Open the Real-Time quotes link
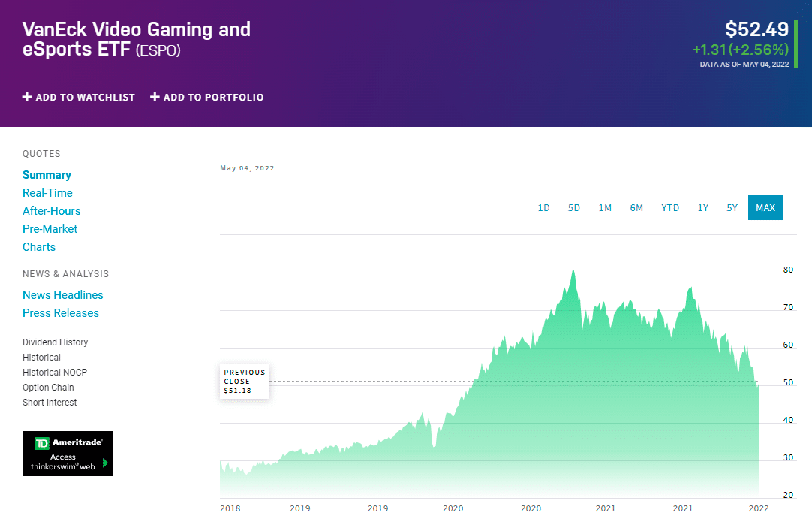The image size is (812, 522). point(47,193)
